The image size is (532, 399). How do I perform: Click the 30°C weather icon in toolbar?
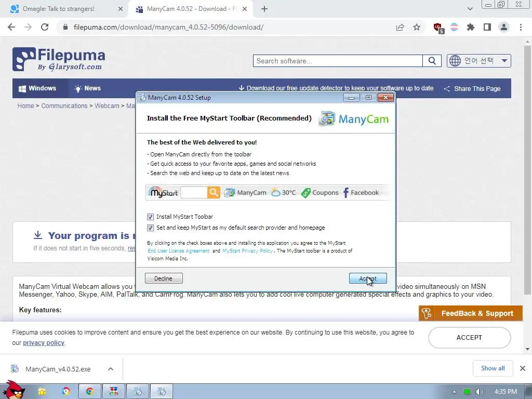(275, 192)
